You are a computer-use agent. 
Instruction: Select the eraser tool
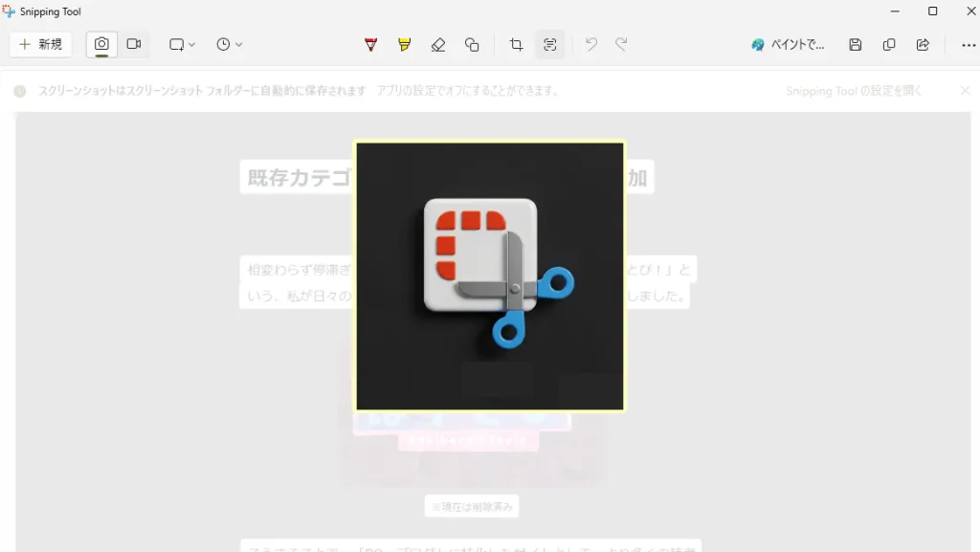(x=437, y=45)
